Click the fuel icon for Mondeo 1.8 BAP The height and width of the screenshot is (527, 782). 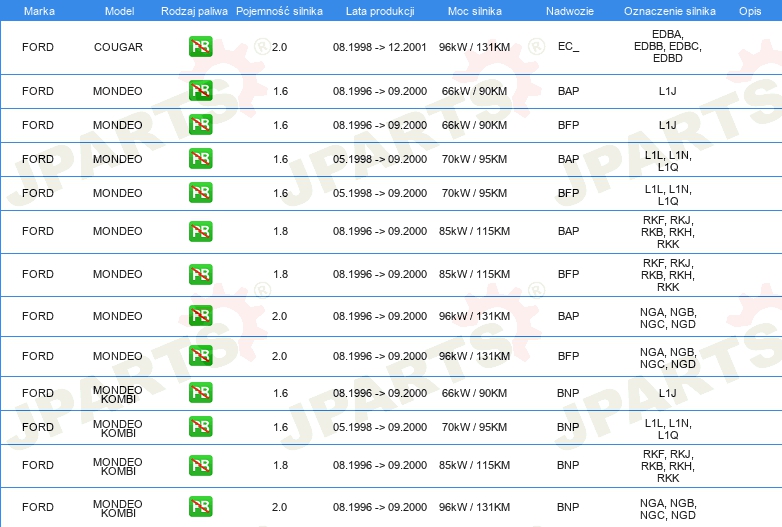tap(200, 231)
